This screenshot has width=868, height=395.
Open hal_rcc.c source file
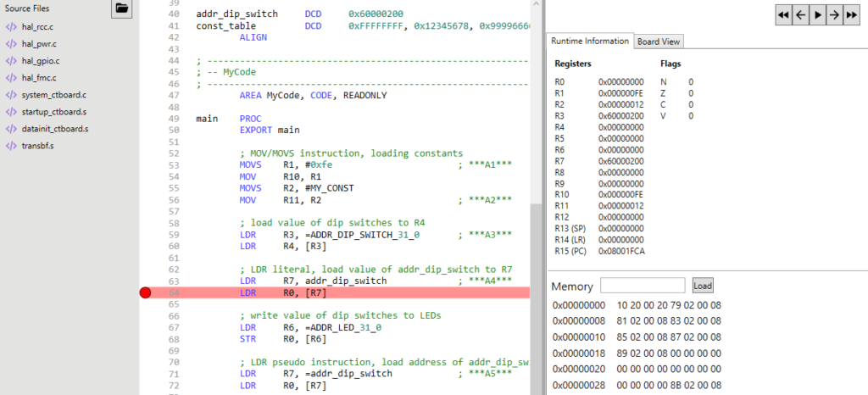37,27
